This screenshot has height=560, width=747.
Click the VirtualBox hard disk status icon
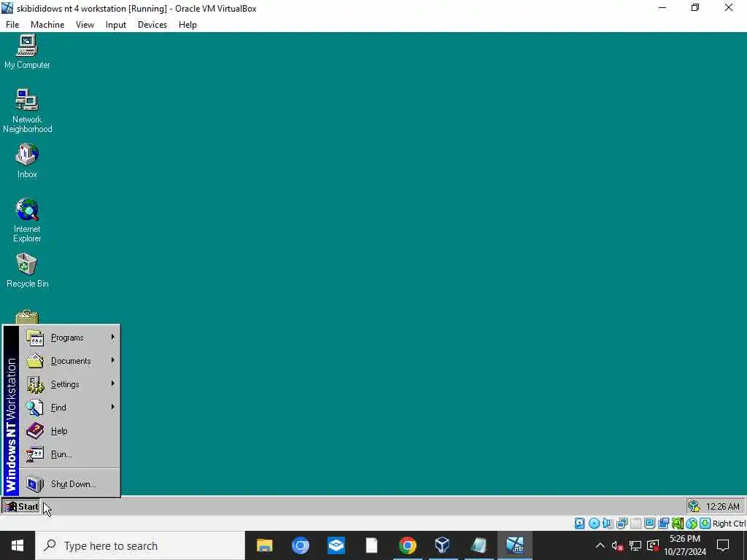579,524
